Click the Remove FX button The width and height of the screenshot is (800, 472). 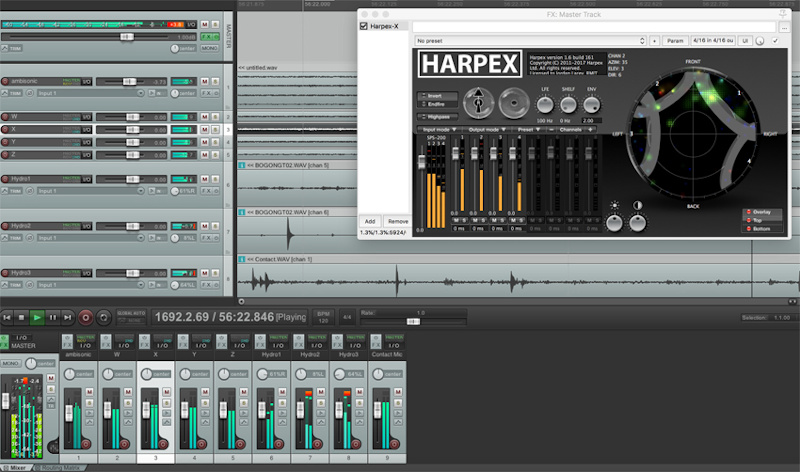click(x=398, y=221)
